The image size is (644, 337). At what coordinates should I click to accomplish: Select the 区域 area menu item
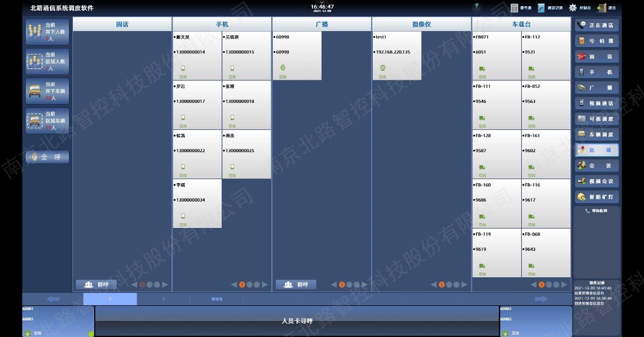pos(597,150)
